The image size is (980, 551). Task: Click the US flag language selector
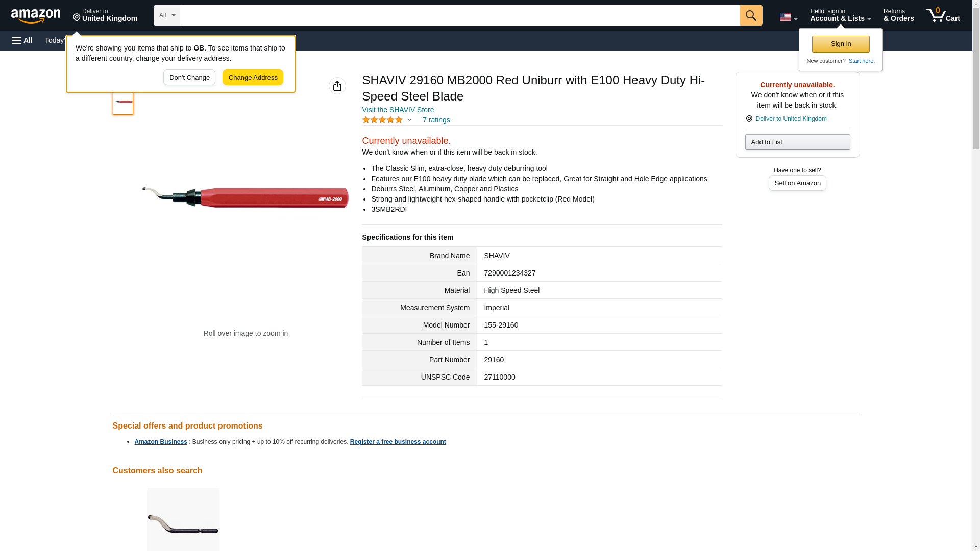[x=788, y=17]
